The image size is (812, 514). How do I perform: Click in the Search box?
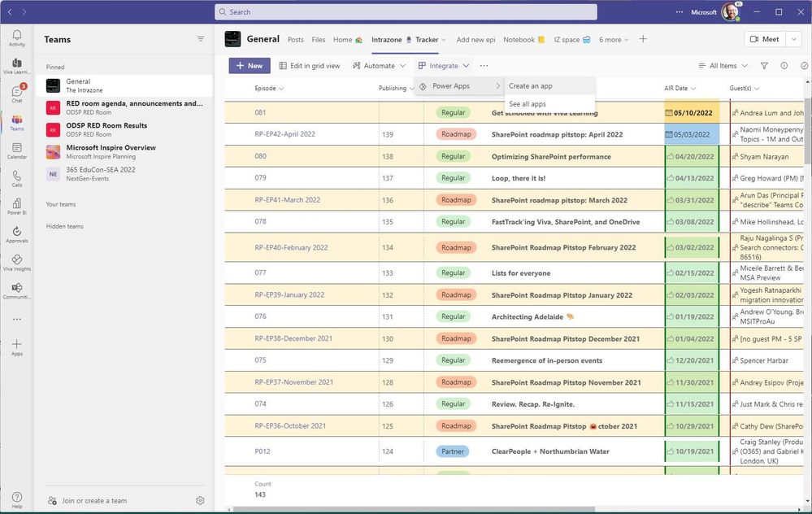coord(406,11)
